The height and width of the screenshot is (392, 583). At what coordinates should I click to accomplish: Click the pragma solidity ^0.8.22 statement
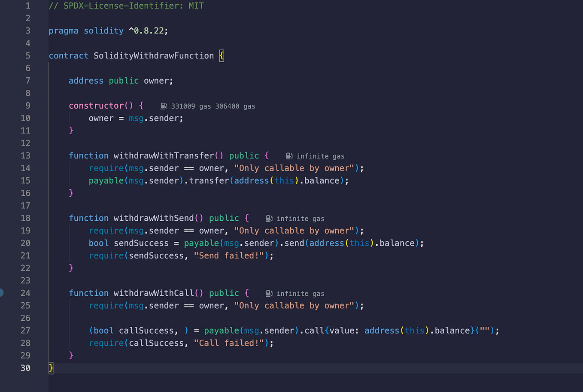[107, 30]
